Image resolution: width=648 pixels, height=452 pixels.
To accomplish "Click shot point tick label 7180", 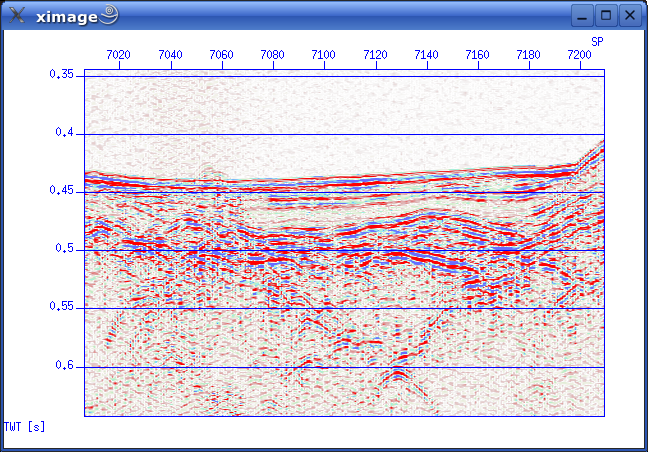I will point(528,54).
